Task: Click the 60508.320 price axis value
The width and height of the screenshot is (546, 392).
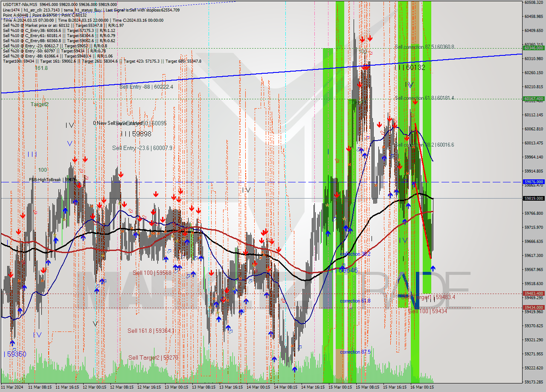Action: (534, 2)
